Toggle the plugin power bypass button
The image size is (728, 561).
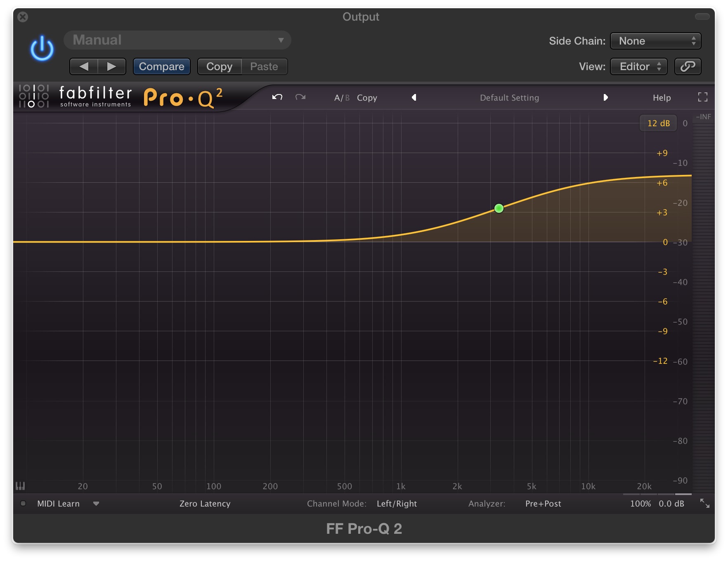point(42,48)
